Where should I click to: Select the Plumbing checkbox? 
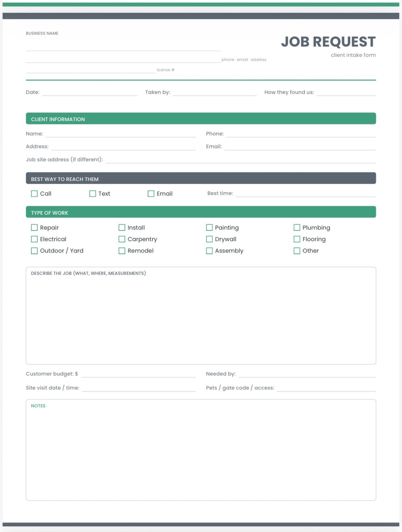pos(297,227)
